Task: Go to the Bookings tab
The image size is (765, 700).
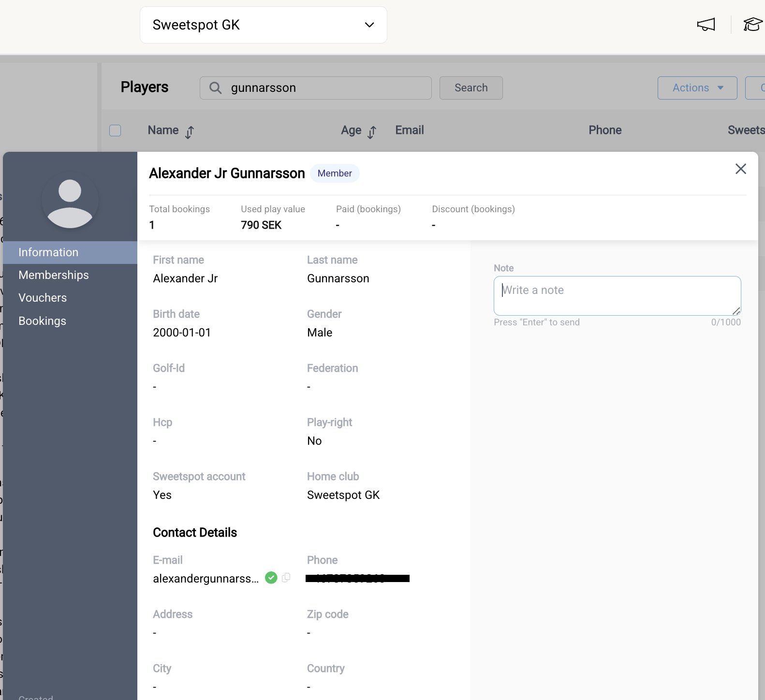Action: point(42,321)
